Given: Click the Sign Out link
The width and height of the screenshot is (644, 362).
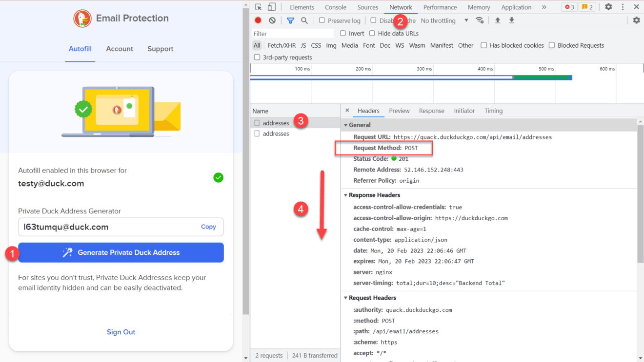Looking at the screenshot, I should (121, 332).
